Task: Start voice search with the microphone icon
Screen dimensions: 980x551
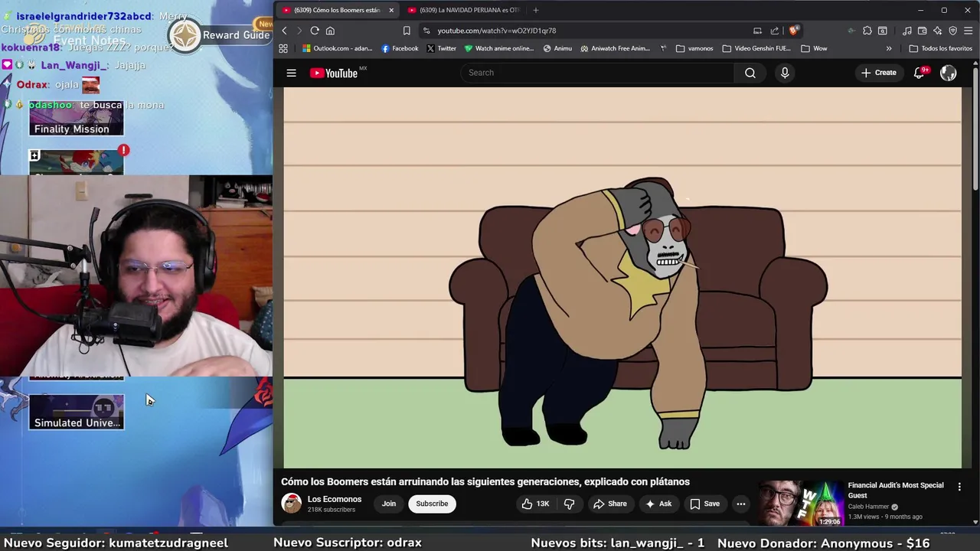Action: 785,73
